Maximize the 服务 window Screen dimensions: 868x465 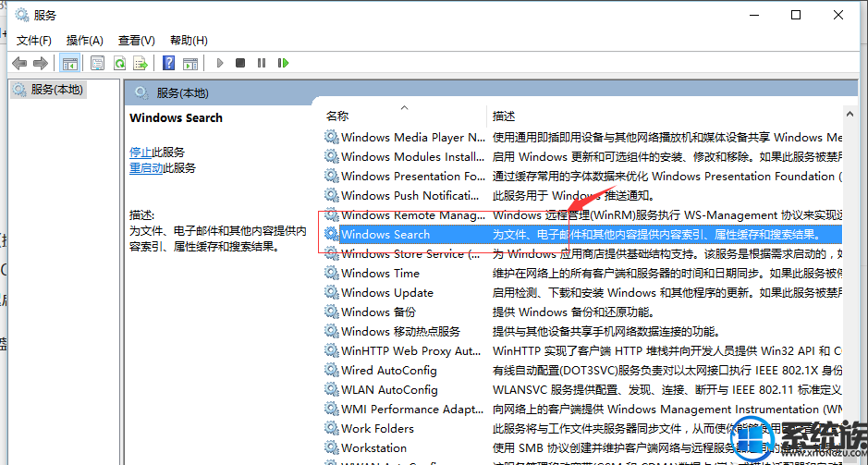[x=796, y=15]
